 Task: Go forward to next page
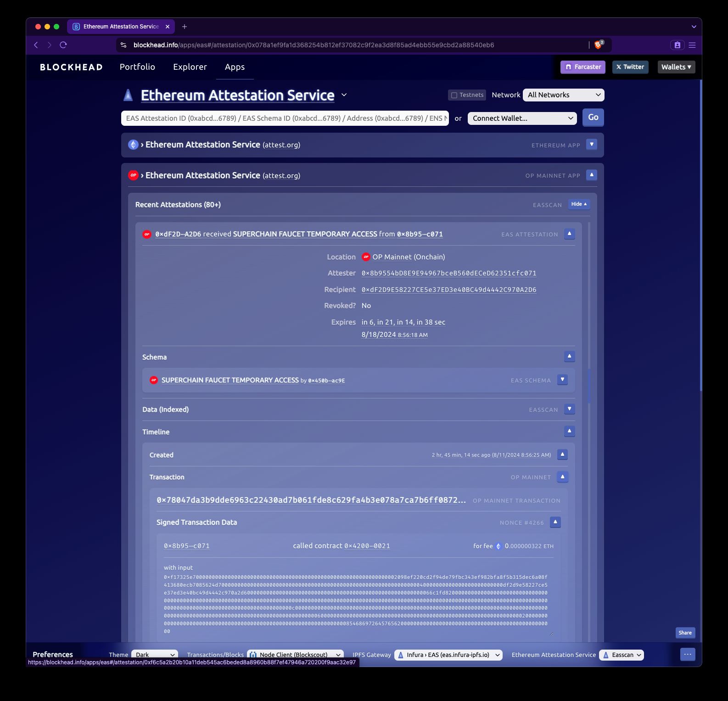click(50, 45)
